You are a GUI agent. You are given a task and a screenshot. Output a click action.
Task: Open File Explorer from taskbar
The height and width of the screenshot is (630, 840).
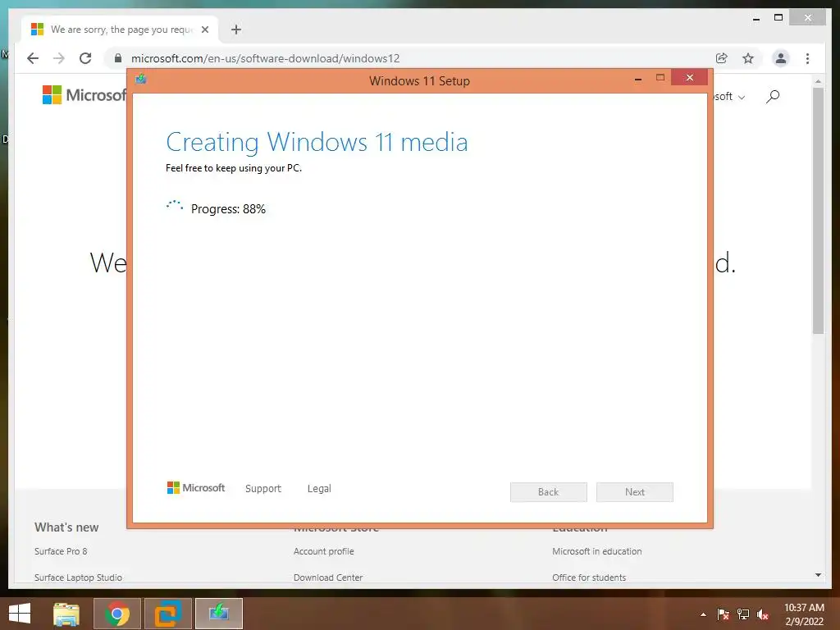click(66, 614)
